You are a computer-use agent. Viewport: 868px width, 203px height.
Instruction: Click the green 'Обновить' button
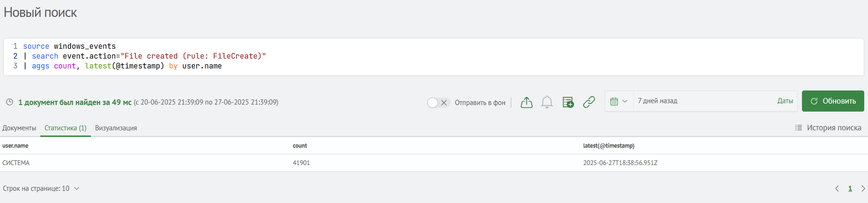click(833, 101)
